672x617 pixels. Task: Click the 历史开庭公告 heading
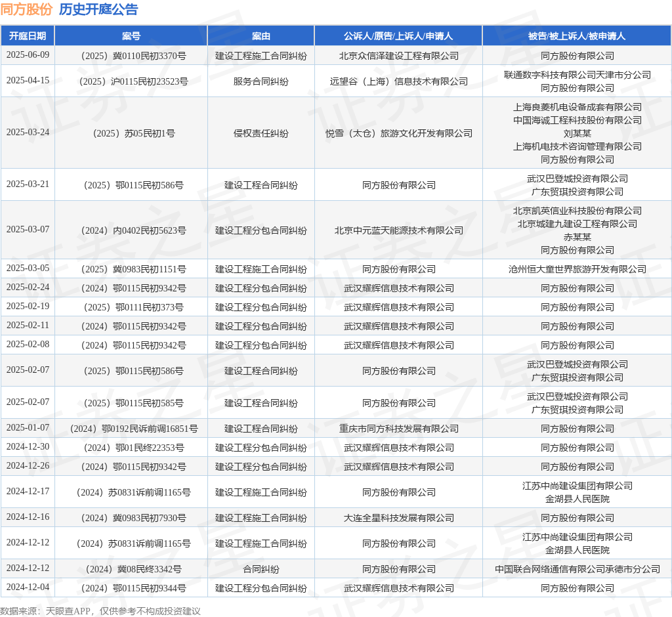click(98, 9)
